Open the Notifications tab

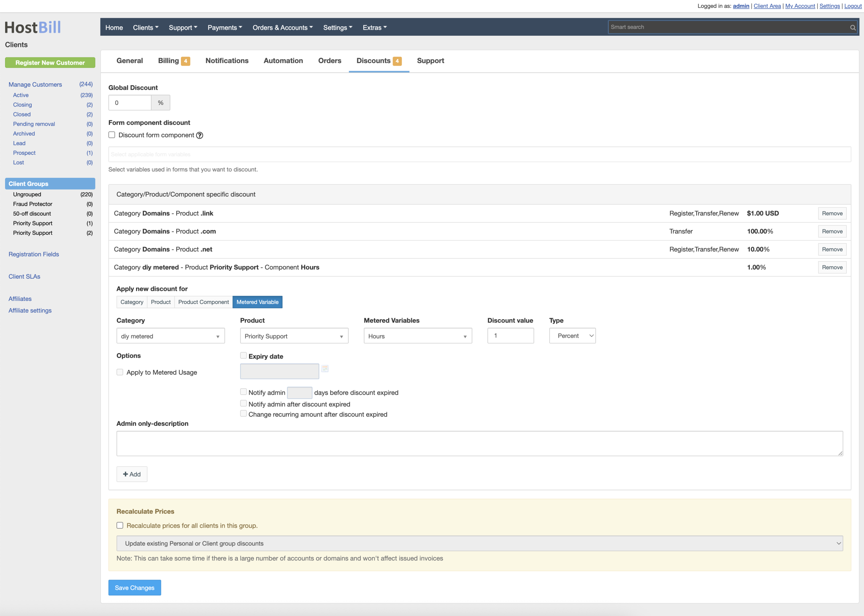227,61
